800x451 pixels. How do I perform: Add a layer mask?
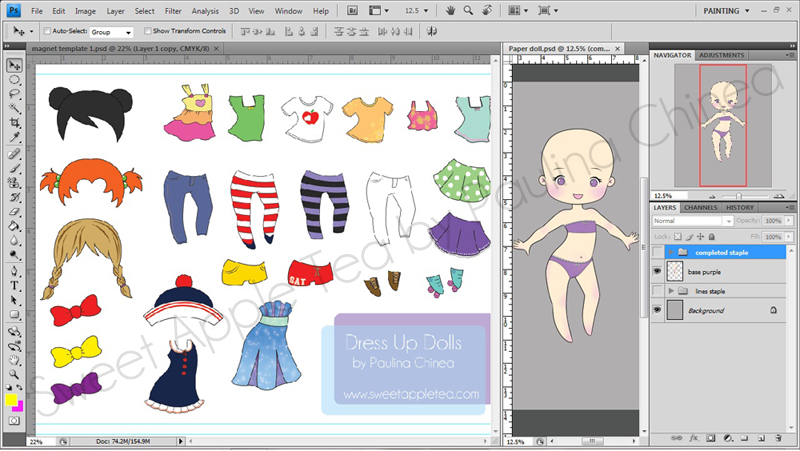[x=711, y=438]
